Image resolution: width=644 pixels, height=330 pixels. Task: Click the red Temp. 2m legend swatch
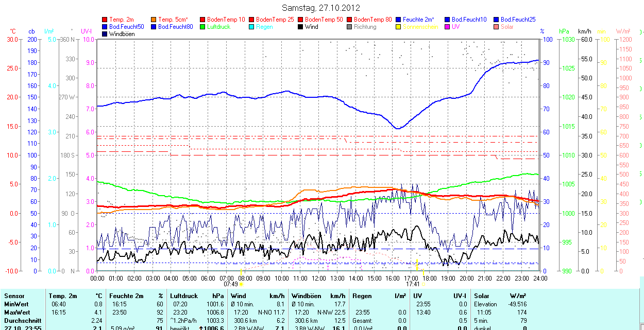click(x=105, y=20)
